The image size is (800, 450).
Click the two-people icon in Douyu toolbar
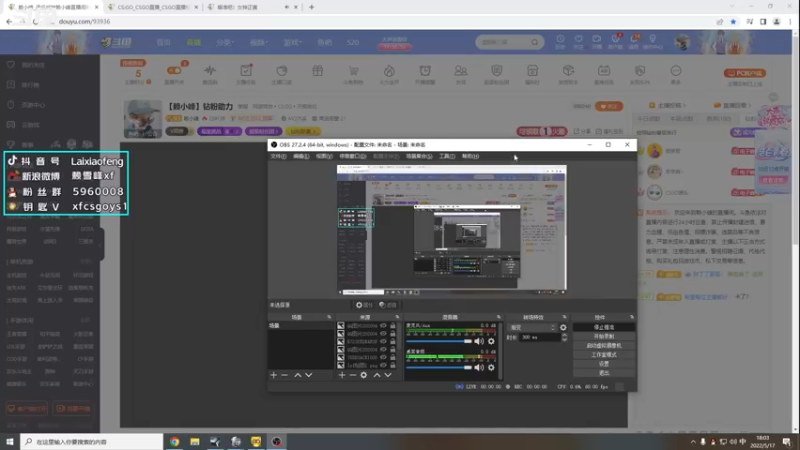461,71
